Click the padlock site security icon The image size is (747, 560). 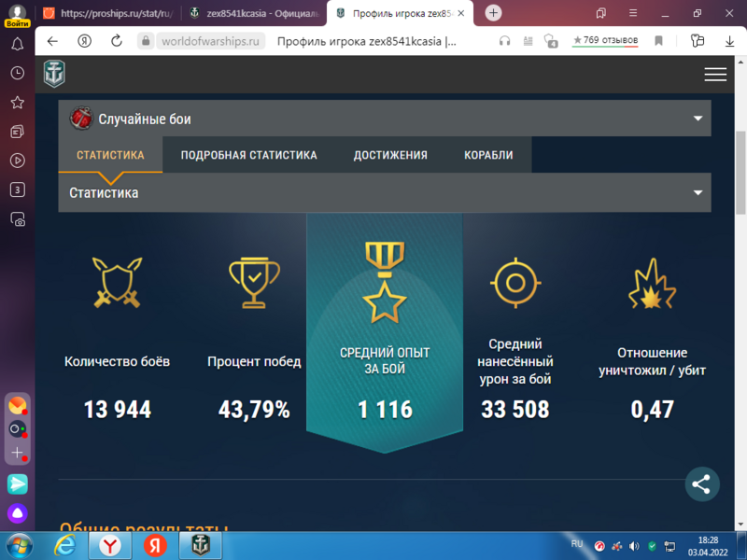click(x=146, y=41)
